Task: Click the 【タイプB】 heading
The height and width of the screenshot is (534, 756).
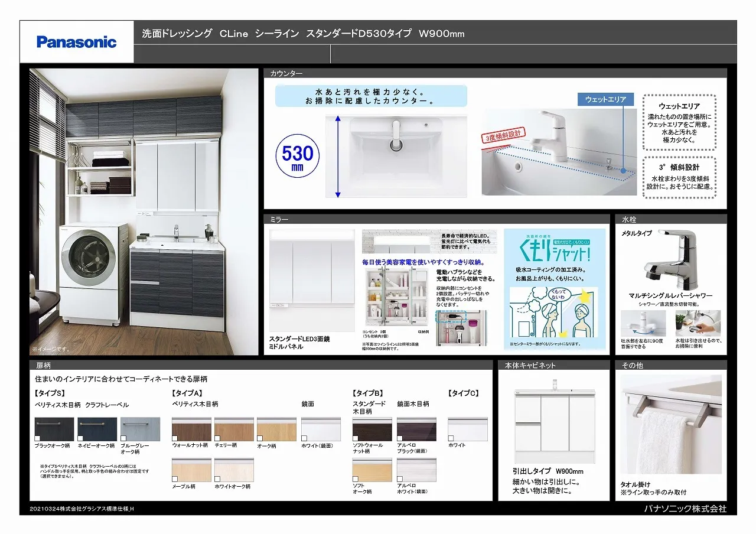Action: [x=368, y=393]
